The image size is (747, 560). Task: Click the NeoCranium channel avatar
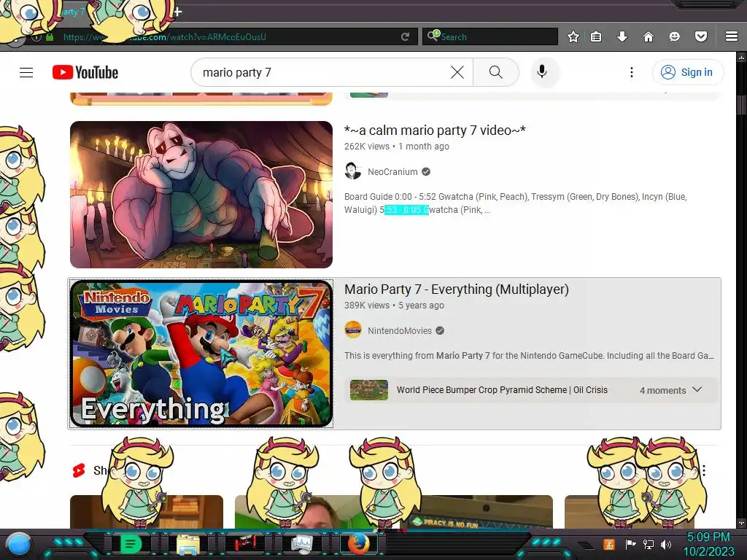[x=353, y=171]
